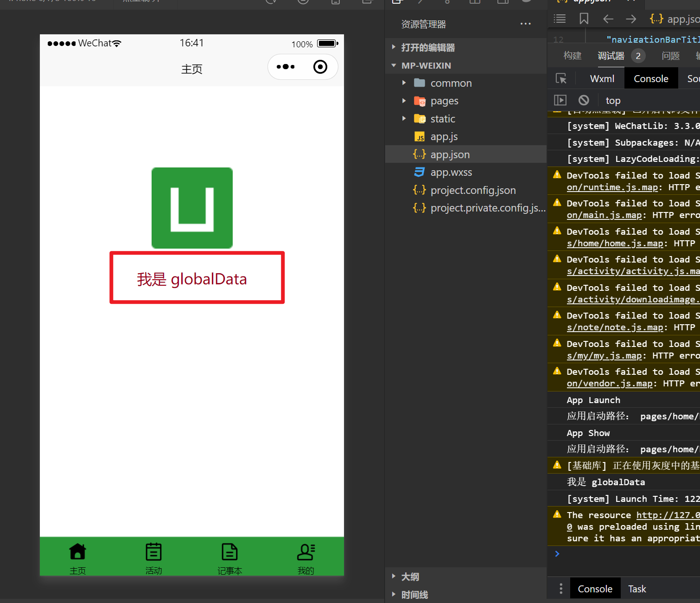700x603 pixels.
Task: Open the s/note/note.js.map link
Action: pyautogui.click(x=615, y=327)
